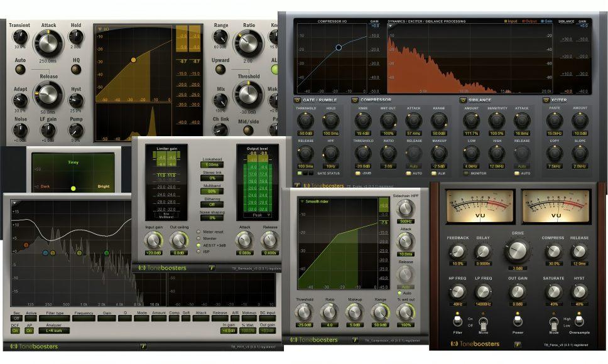The height and width of the screenshot is (364, 608).
Task: Toggle the XCITER section power icon
Action: click(x=546, y=100)
